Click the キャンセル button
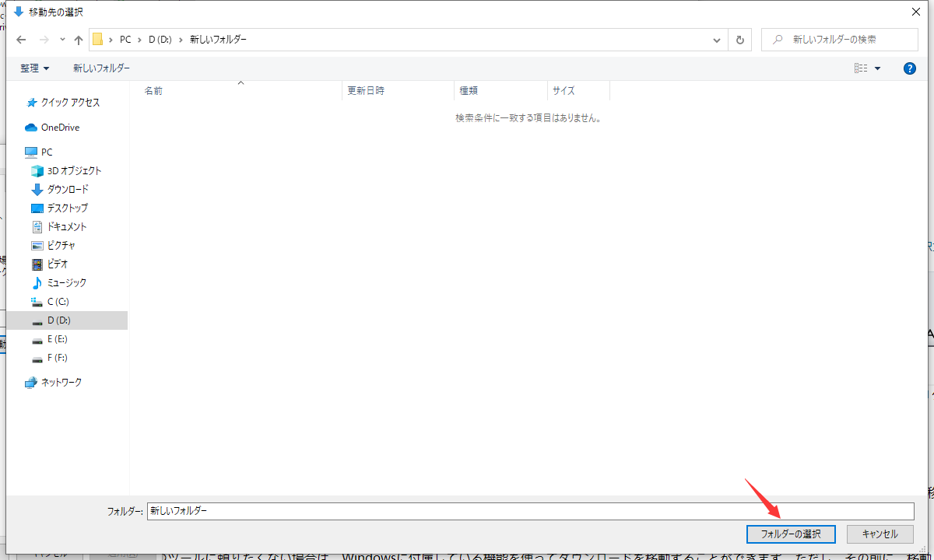934x560 pixels. point(880,534)
